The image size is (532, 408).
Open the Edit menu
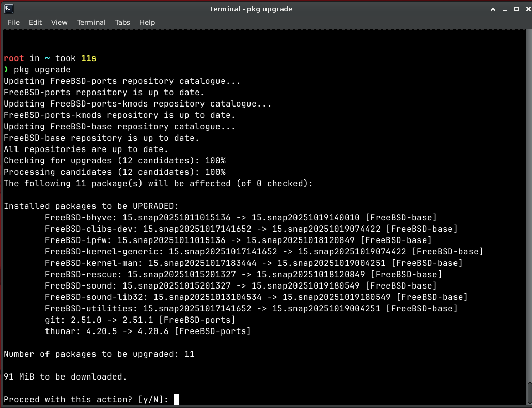tap(35, 22)
